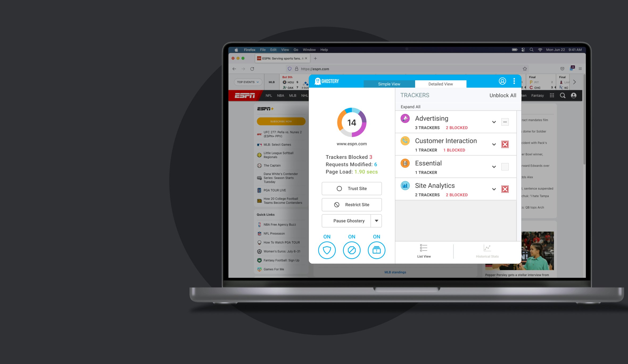Click the Trust Site button

(352, 188)
